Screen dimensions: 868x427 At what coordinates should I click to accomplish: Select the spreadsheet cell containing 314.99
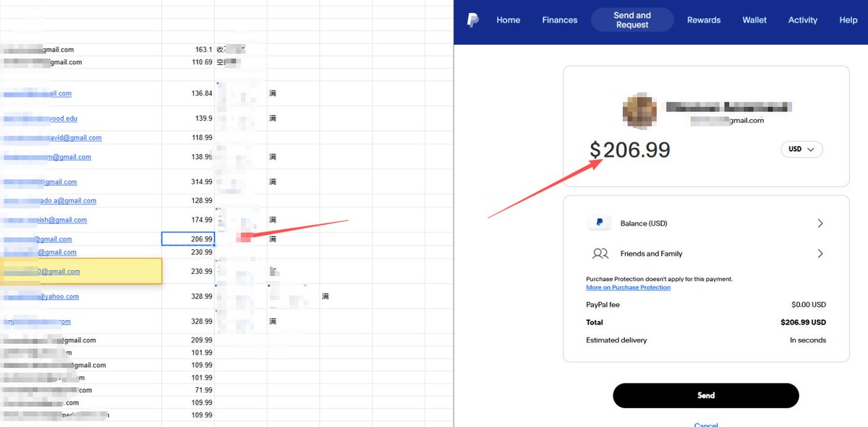point(188,182)
